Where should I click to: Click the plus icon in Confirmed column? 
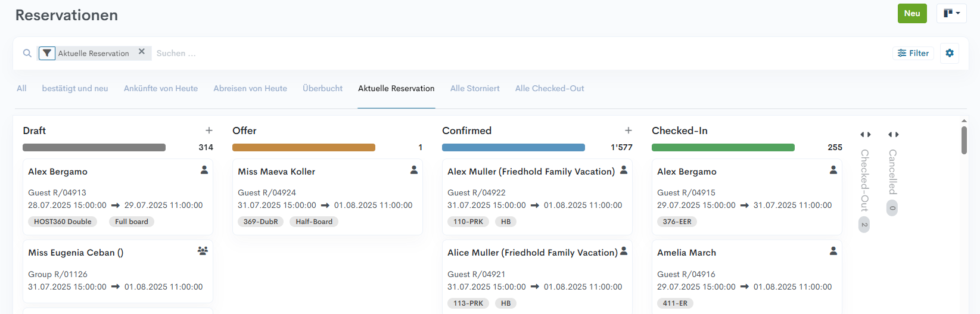coord(629,130)
